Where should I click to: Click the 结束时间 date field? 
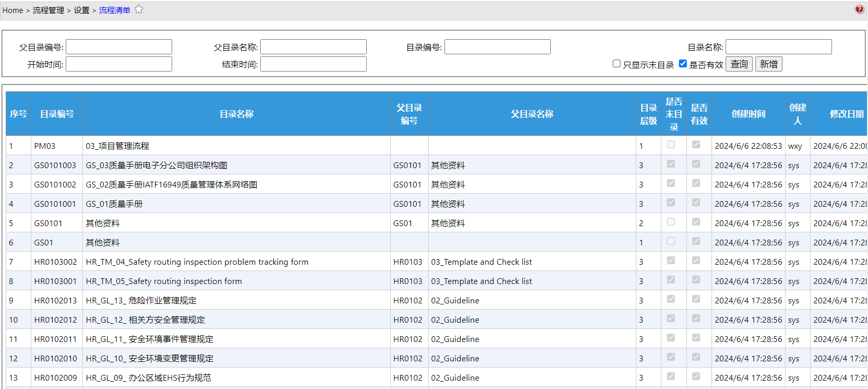[x=314, y=64]
